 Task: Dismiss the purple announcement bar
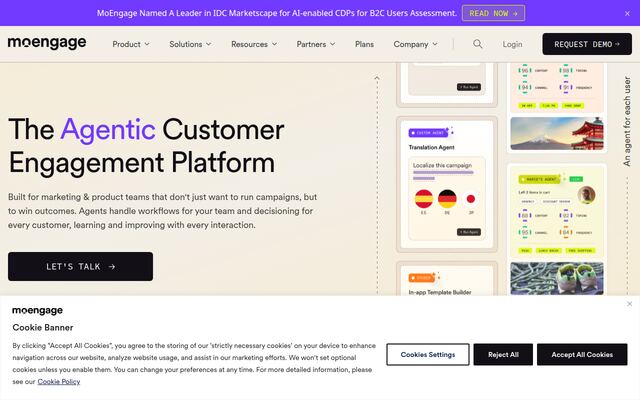click(x=627, y=13)
